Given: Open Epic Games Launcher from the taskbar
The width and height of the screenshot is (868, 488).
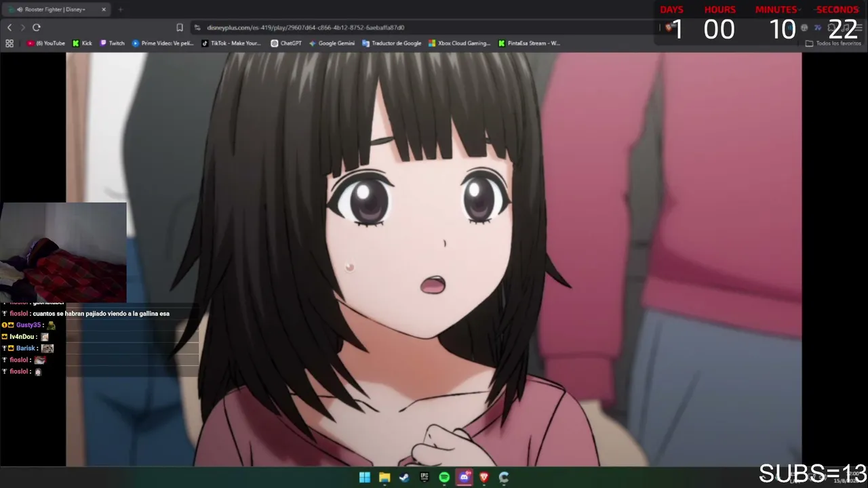Looking at the screenshot, I should pos(425,477).
